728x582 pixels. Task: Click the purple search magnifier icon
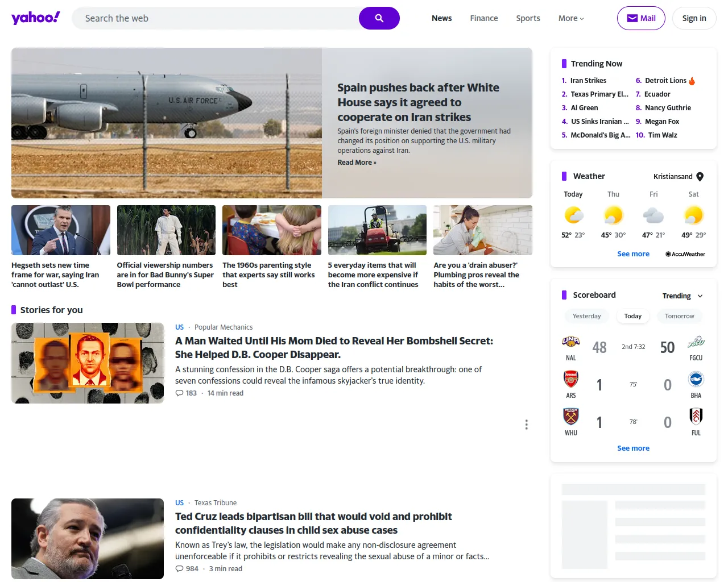pos(379,18)
